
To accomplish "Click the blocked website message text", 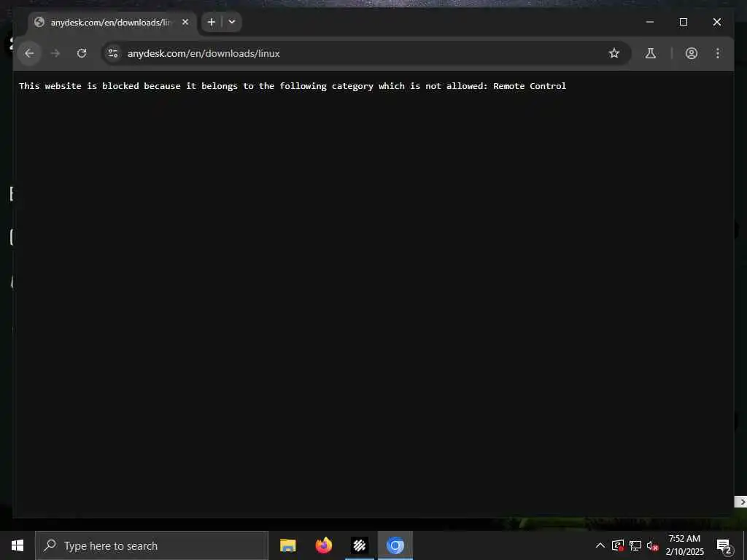I will [x=293, y=86].
